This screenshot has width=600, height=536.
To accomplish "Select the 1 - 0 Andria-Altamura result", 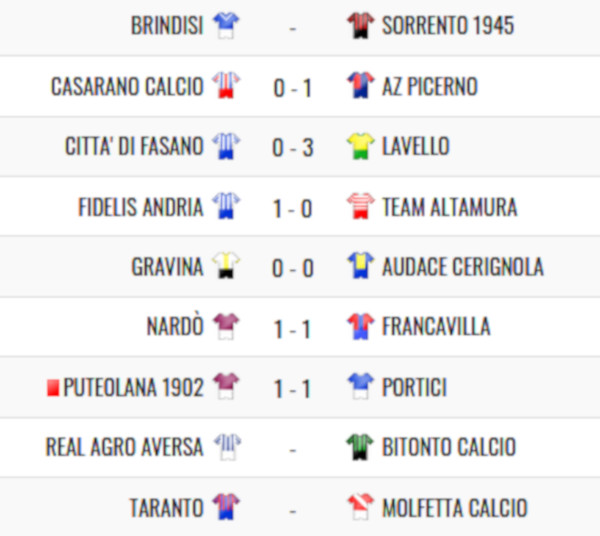I will pyautogui.click(x=293, y=209).
